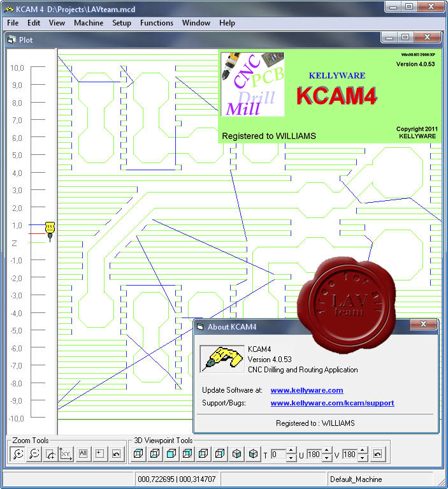Open the Edit menu

coord(34,23)
